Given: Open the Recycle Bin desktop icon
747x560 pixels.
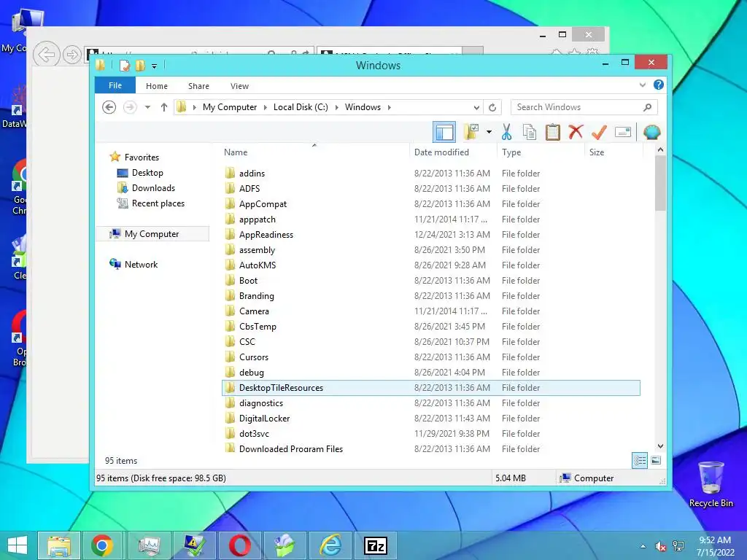Looking at the screenshot, I should pos(711,484).
